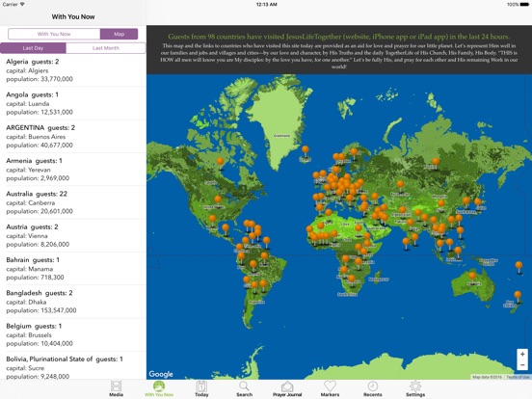The width and height of the screenshot is (532, 399).
Task: Open the Algeria guests: 2 entry
Action: pos(73,70)
